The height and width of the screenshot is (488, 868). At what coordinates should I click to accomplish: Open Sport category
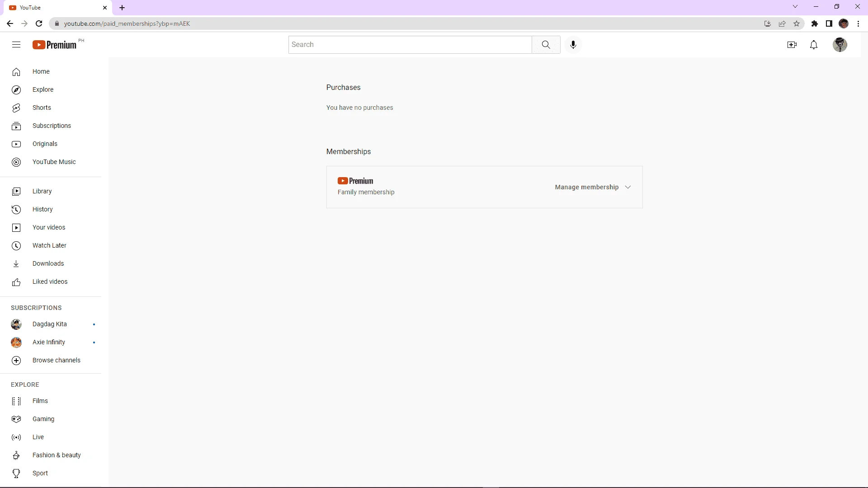51,473
